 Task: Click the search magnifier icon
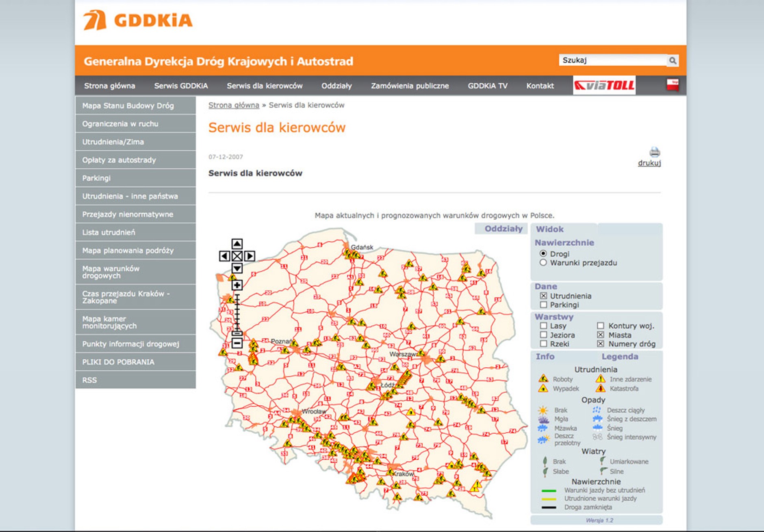[x=673, y=61]
